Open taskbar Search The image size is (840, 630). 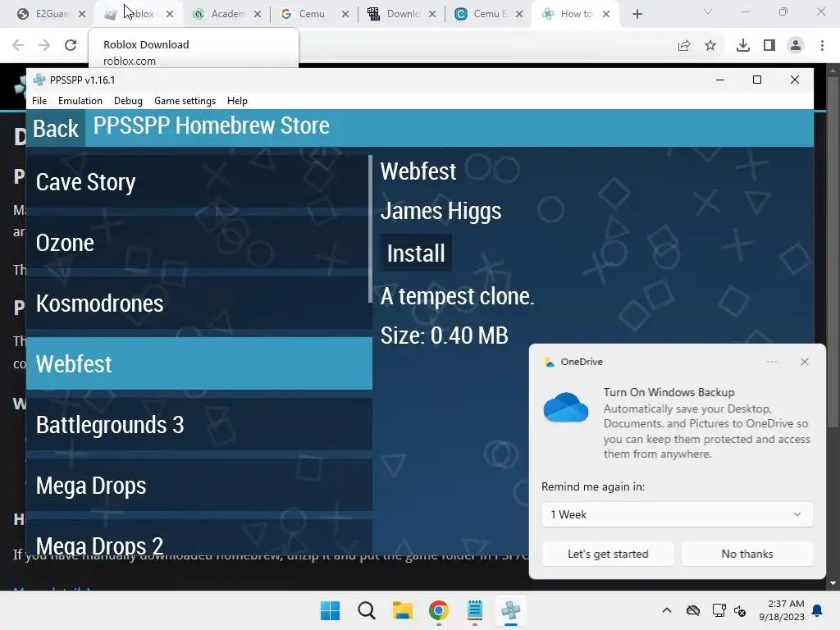click(367, 610)
